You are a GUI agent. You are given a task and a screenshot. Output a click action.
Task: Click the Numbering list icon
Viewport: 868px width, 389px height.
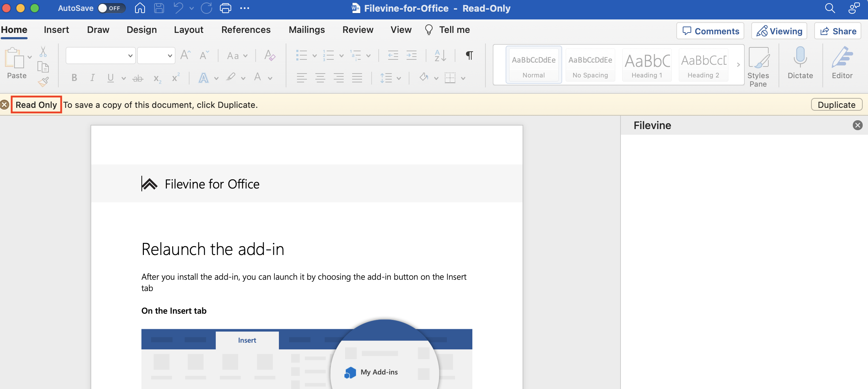(x=328, y=55)
